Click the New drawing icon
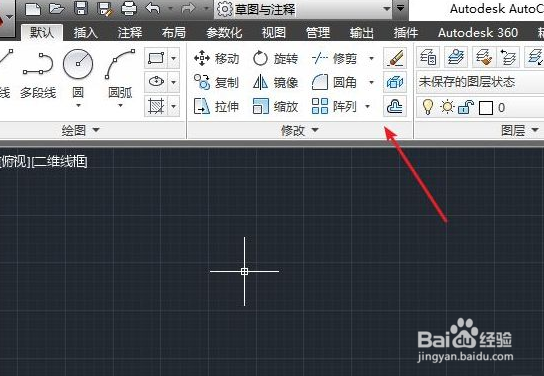 click(33, 9)
